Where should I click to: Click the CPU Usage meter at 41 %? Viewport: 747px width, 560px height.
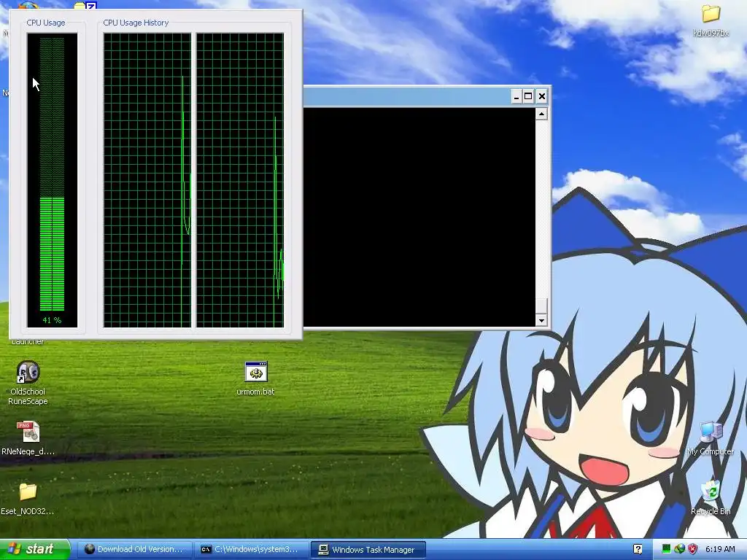[x=52, y=180]
